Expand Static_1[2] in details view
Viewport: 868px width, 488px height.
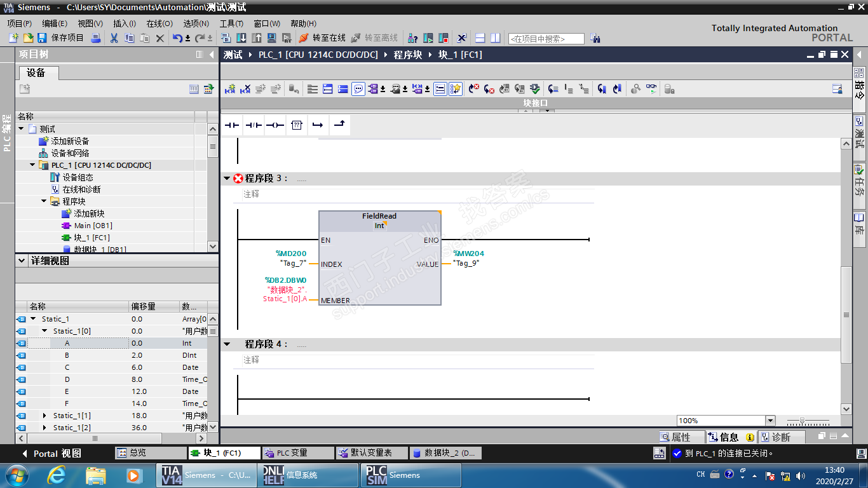point(44,428)
